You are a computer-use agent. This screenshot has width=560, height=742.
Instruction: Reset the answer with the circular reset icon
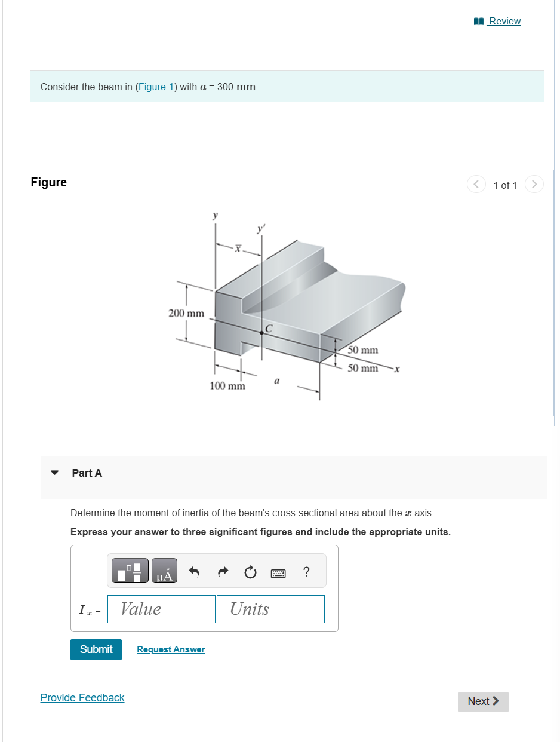pos(250,572)
